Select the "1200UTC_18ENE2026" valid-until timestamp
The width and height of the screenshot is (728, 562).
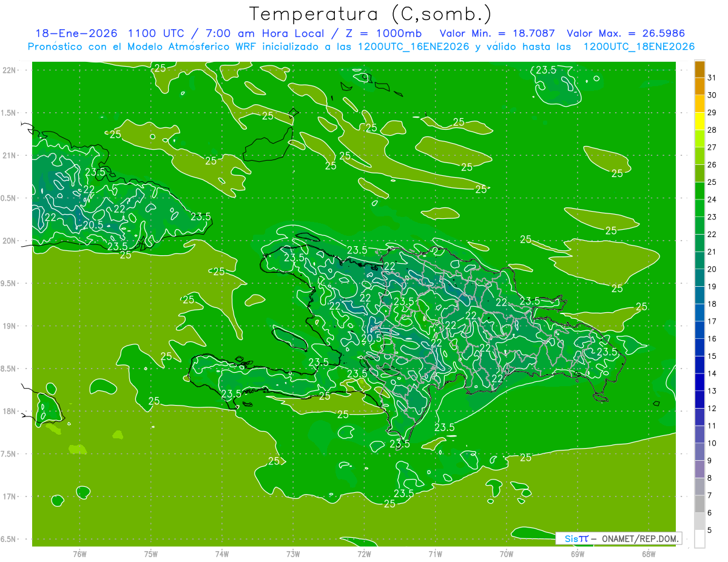point(639,47)
